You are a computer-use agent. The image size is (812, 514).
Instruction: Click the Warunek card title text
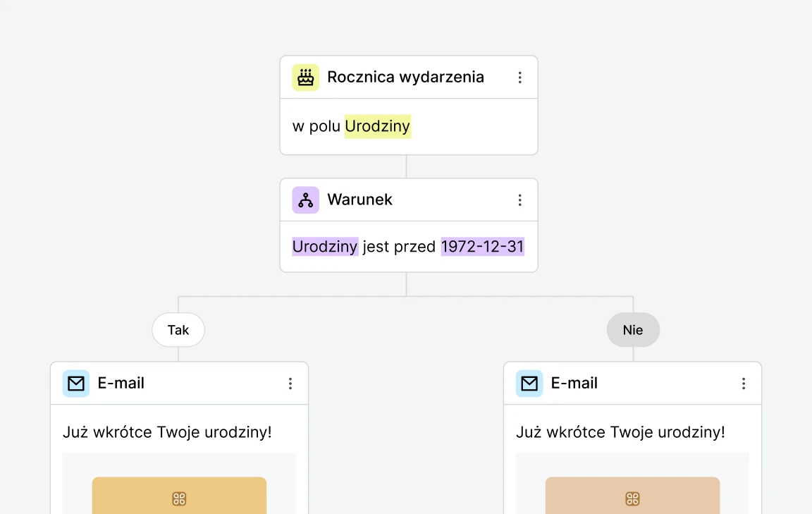(x=359, y=200)
